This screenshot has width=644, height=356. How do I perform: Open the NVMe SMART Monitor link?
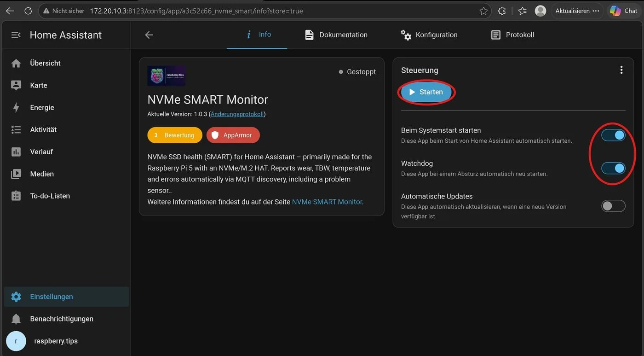(x=327, y=201)
